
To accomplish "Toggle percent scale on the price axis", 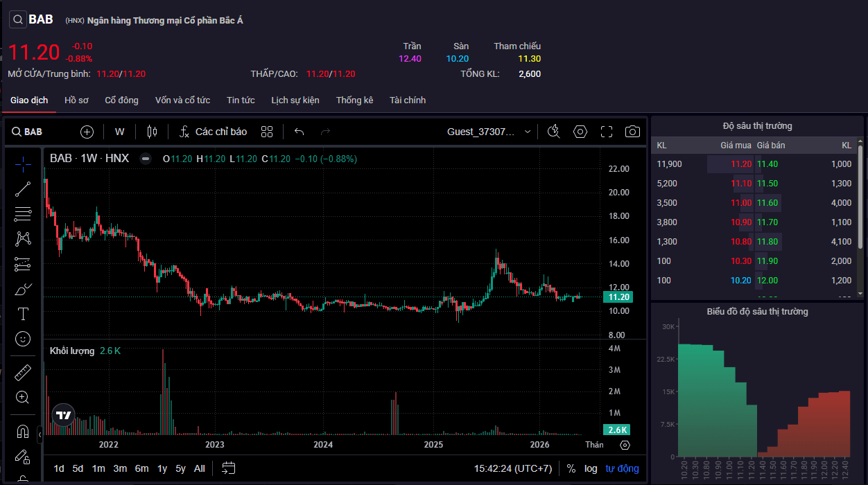I will tap(571, 468).
